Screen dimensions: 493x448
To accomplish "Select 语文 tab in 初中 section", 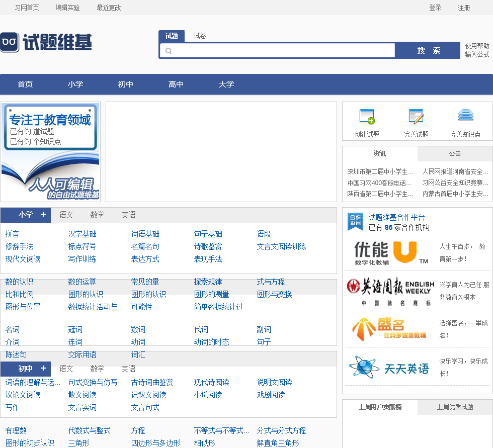I will [x=66, y=369].
